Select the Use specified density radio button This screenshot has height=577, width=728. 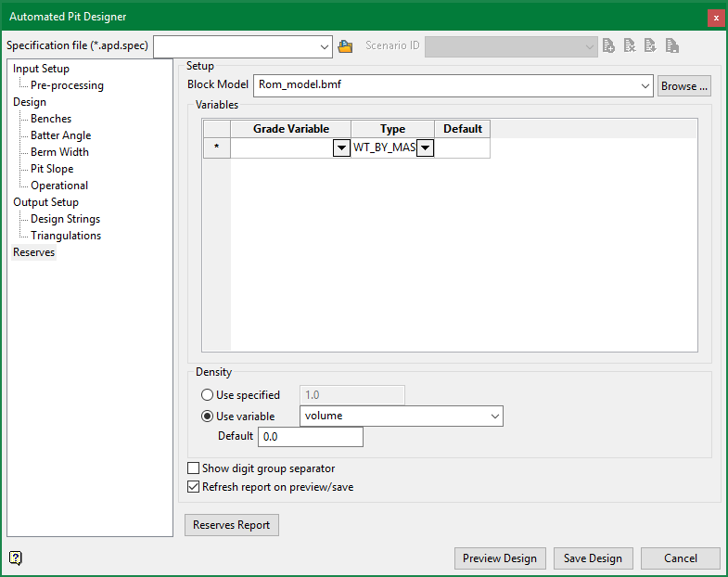(207, 395)
